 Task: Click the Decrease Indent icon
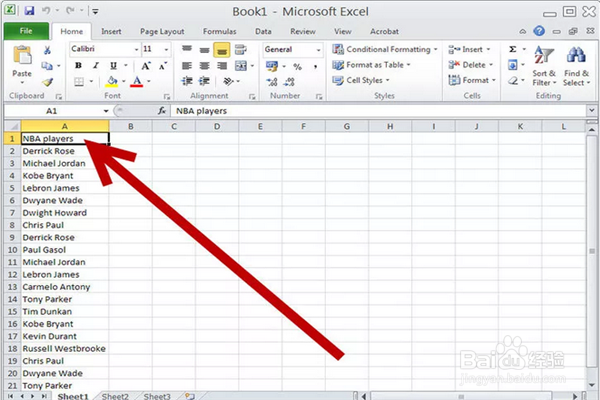click(187, 81)
